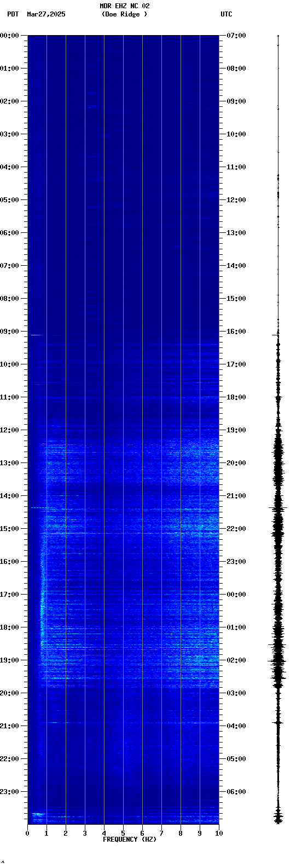The image size is (302, 868).
Task: Click the 13:00 UTC time label
Action: click(236, 233)
